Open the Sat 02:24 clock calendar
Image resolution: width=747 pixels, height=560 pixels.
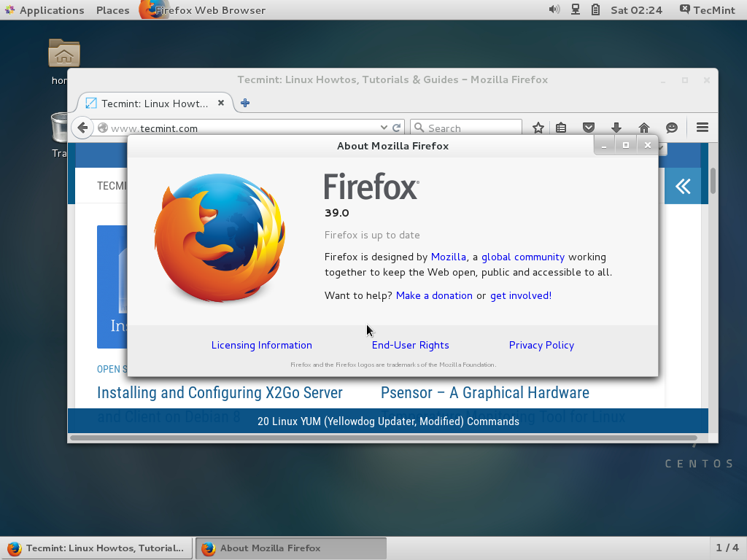636,10
